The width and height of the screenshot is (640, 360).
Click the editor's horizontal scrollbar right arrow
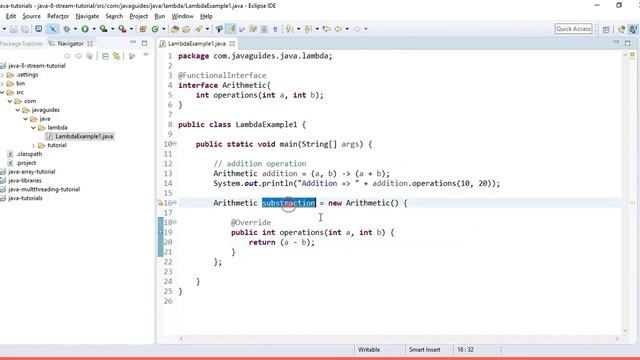click(617, 339)
